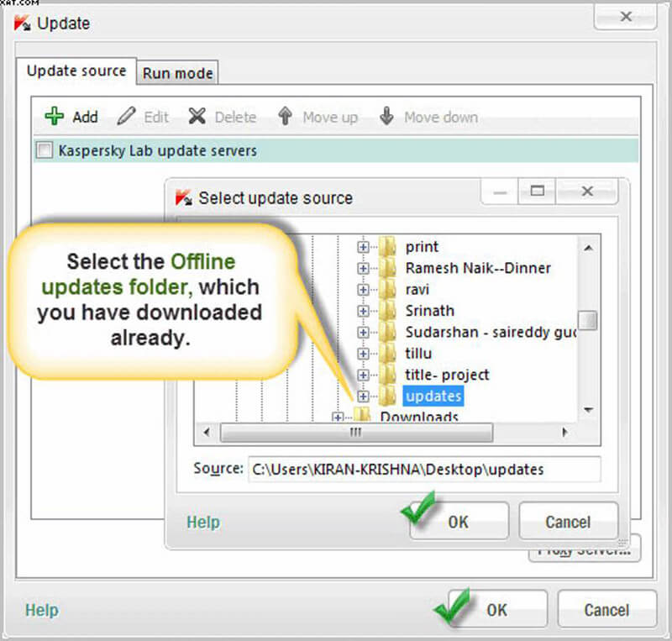Click the Delete X icon
This screenshot has height=641, width=672.
click(197, 116)
